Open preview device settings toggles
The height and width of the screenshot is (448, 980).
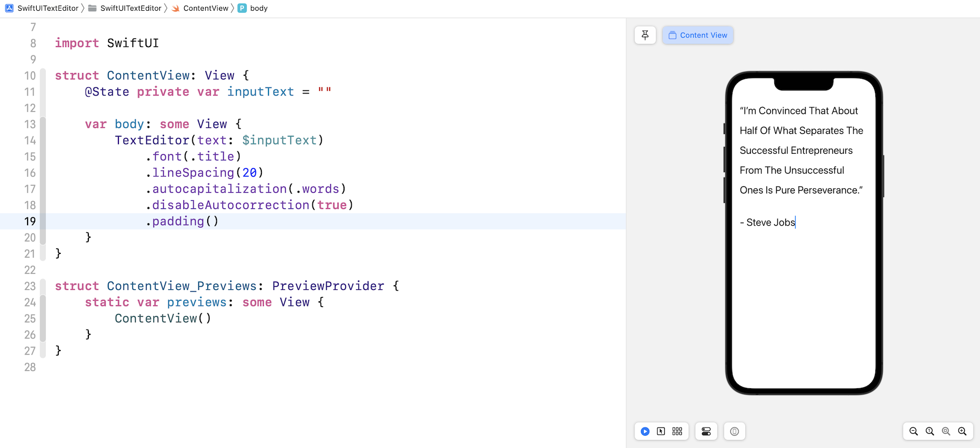click(x=706, y=432)
